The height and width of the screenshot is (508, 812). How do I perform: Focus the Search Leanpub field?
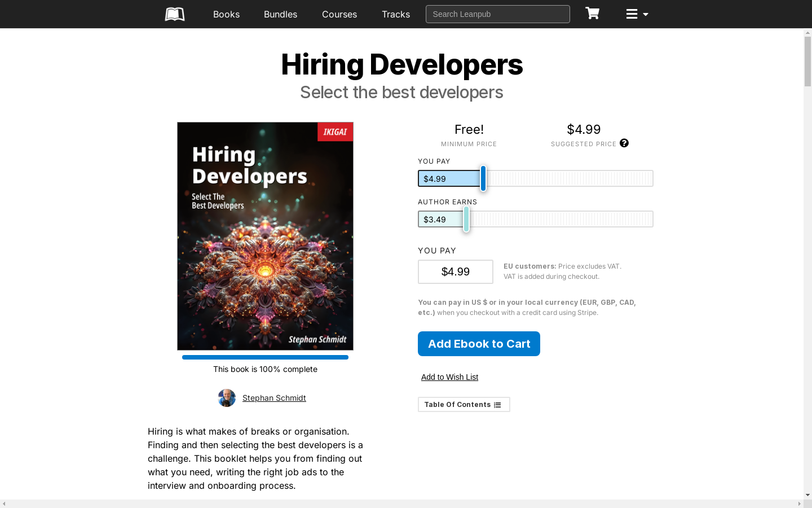point(498,14)
